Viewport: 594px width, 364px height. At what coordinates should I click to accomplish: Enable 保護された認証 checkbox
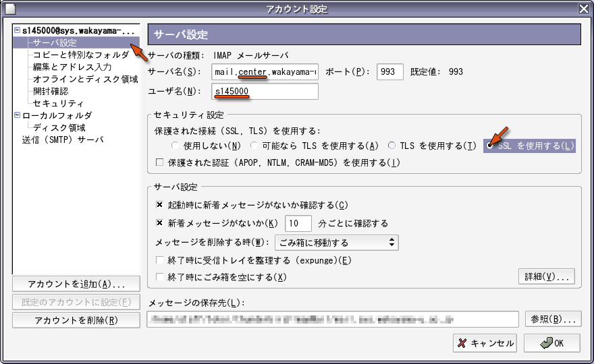coord(159,162)
